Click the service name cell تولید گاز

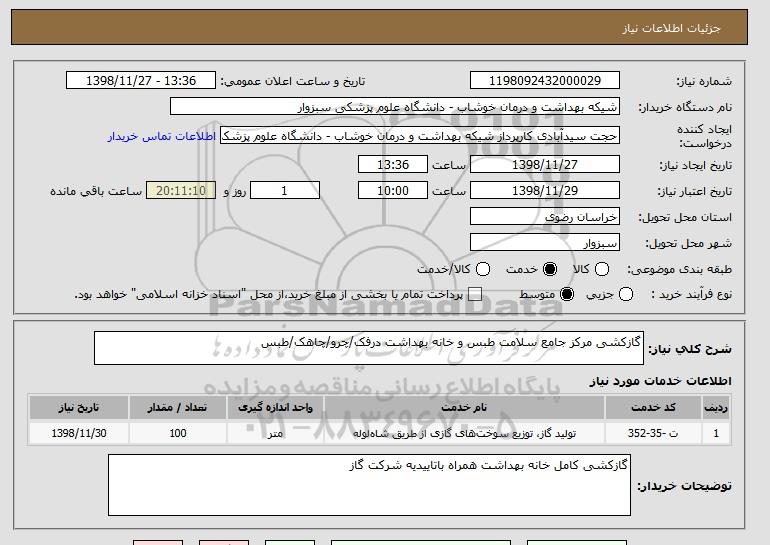click(x=464, y=433)
